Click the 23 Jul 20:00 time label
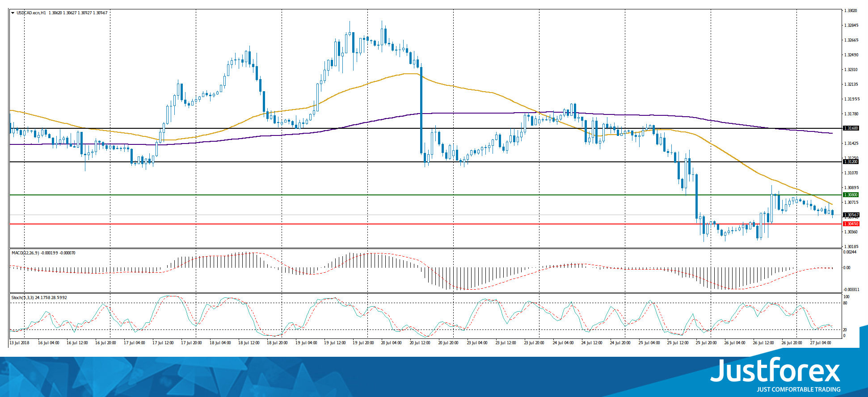This screenshot has width=868, height=397. coord(535,343)
